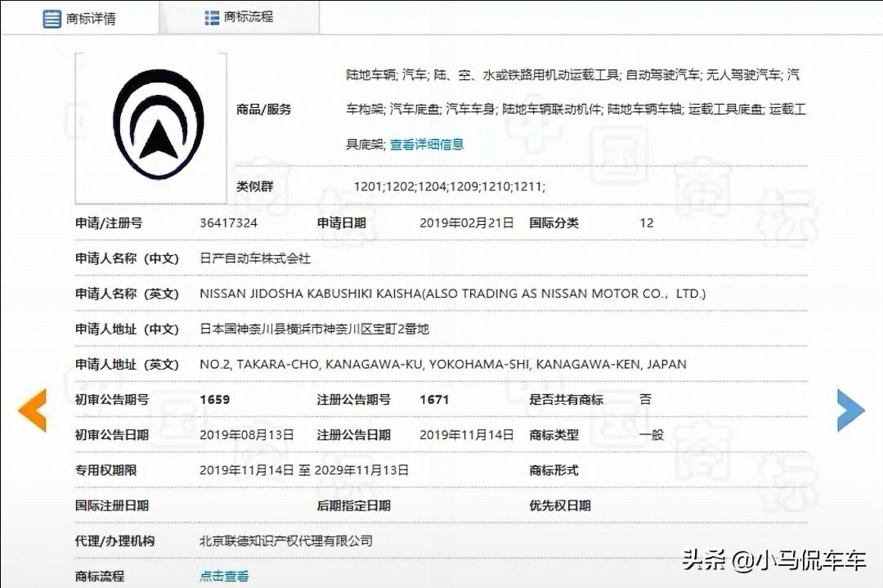Click the 代理/办理机构 label
Screen dimensions: 883x588
click(x=114, y=541)
